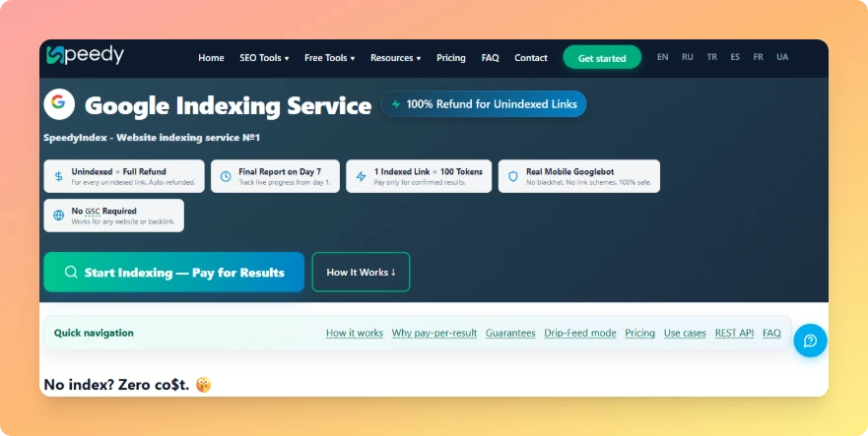
Task: Click Start Indexing — Pay for Results button
Action: click(x=173, y=273)
